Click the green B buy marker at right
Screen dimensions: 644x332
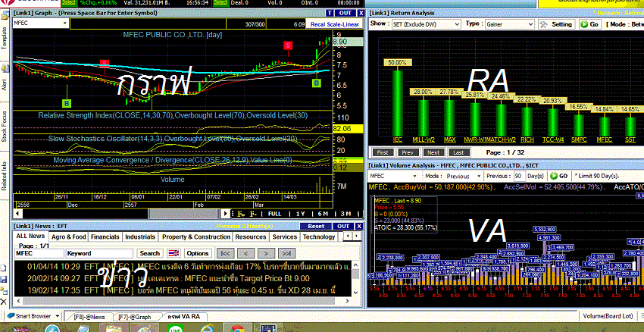(x=317, y=83)
